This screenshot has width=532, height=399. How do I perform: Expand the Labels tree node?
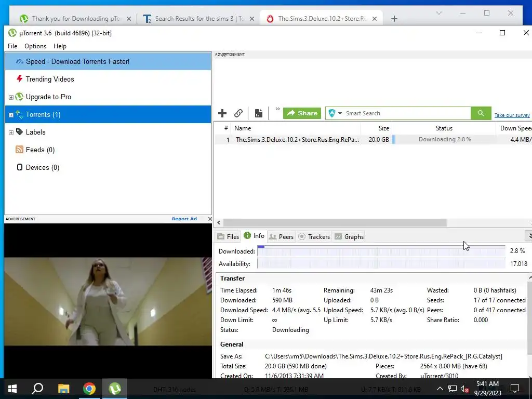click(x=11, y=132)
